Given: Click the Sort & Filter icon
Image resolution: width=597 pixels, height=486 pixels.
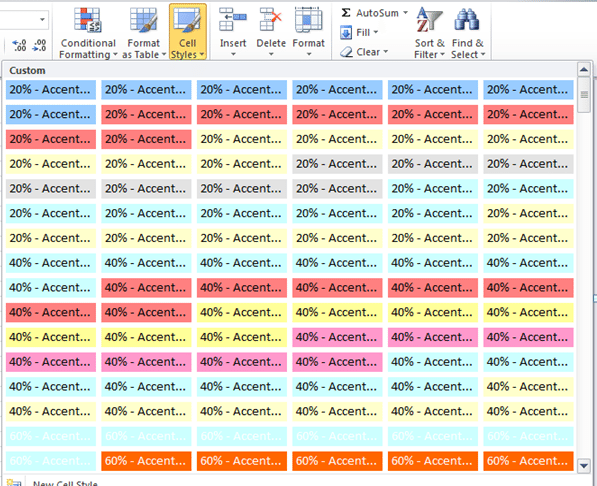Looking at the screenshot, I should [429, 20].
